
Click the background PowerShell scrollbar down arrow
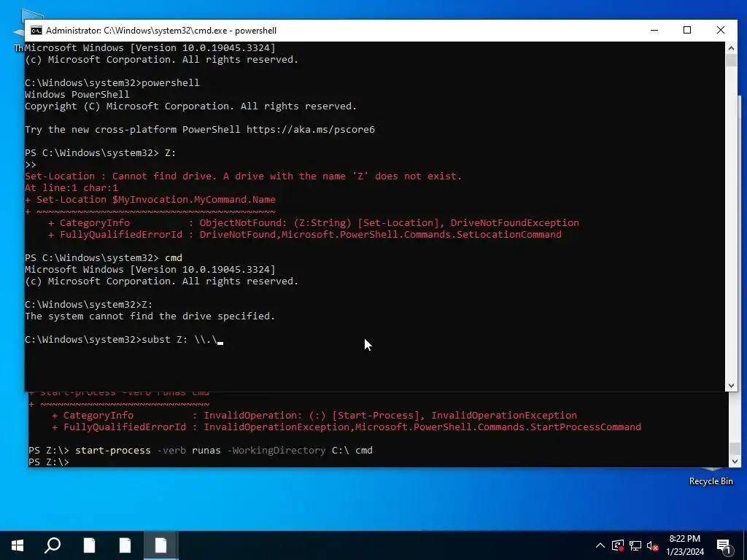pyautogui.click(x=735, y=462)
